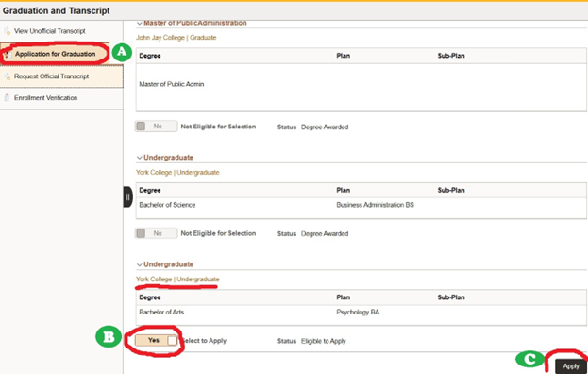Select Application for Graduation in sidebar
Viewport: 588px width, 374px height.
(55, 54)
